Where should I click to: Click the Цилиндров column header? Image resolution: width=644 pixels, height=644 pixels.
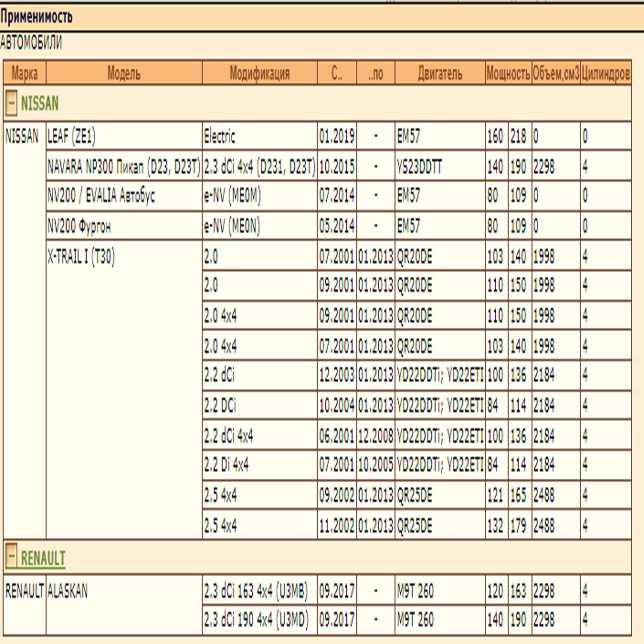tap(606, 73)
